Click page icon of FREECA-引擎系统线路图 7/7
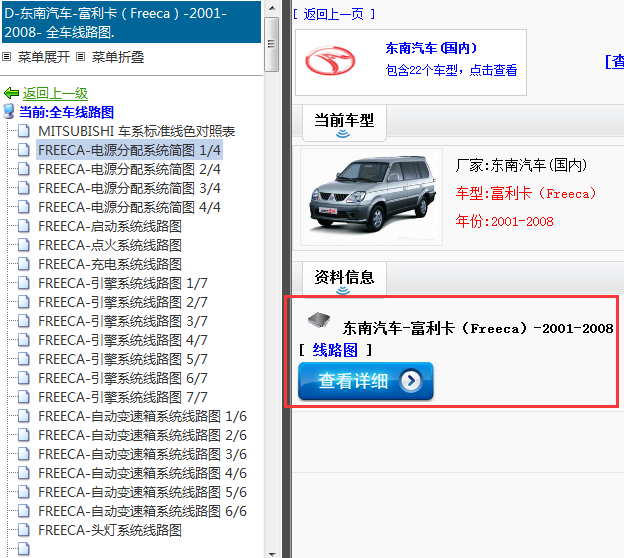Screen dimensions: 624x558 [x=24, y=397]
